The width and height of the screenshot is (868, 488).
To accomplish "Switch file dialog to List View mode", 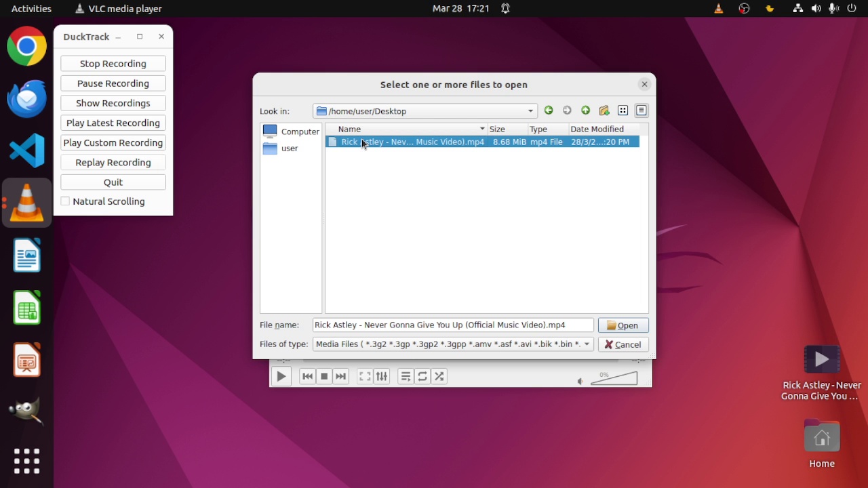I will pyautogui.click(x=623, y=110).
